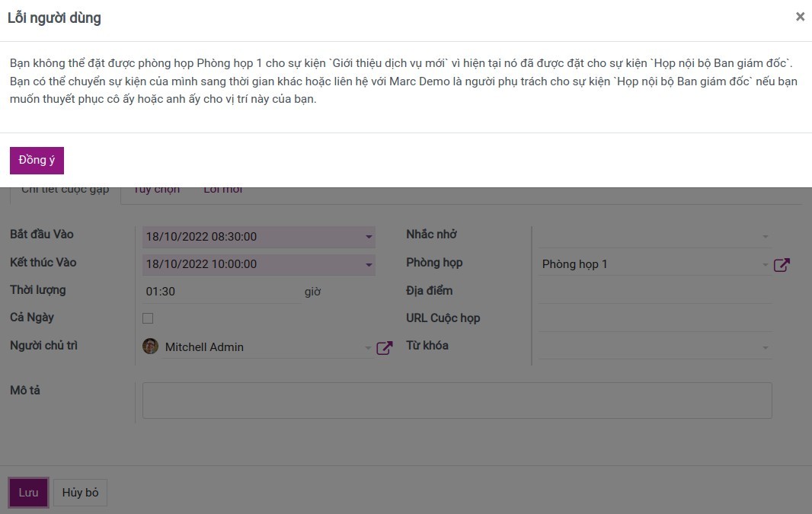Open the Bắt đầu Vào date picker arrow
The width and height of the screenshot is (812, 514).
click(369, 237)
